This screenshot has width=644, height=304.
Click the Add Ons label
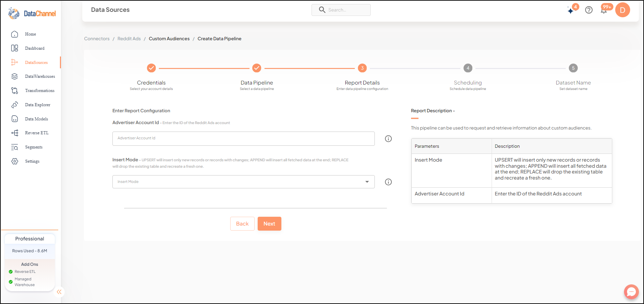coord(30,264)
